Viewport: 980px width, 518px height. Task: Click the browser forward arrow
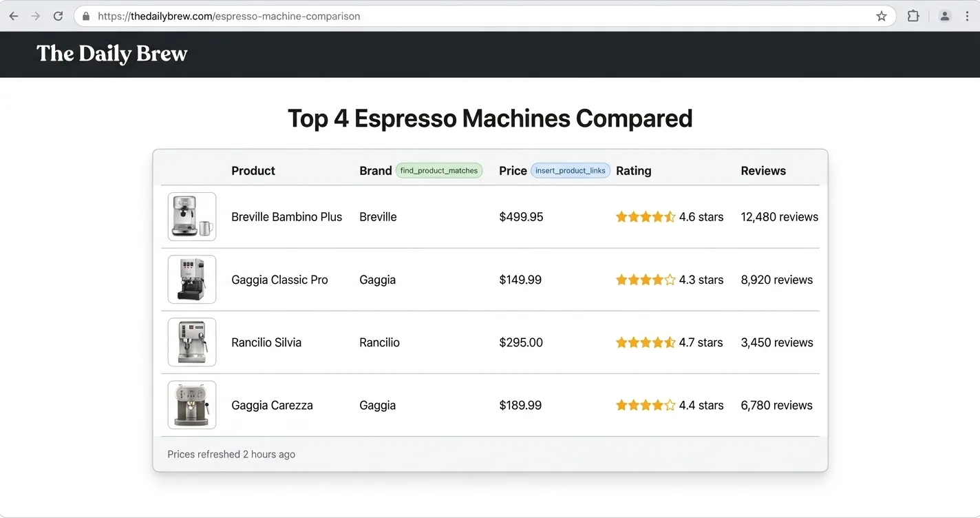point(36,16)
